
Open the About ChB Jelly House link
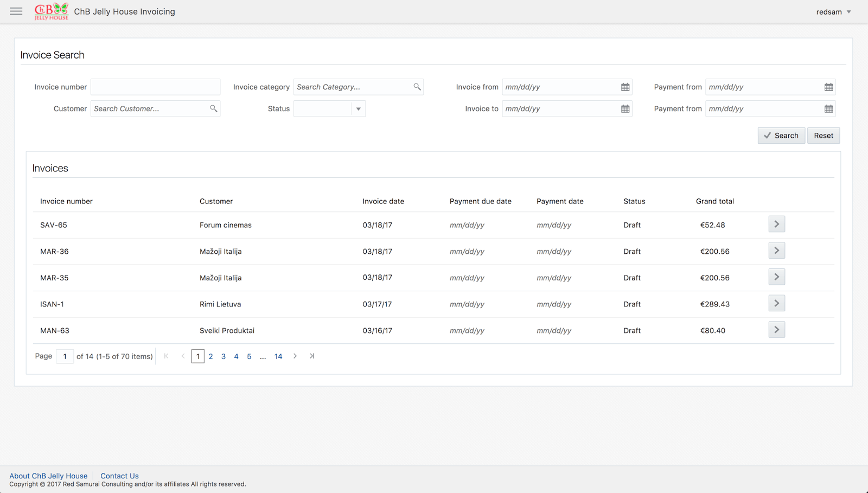click(x=48, y=476)
